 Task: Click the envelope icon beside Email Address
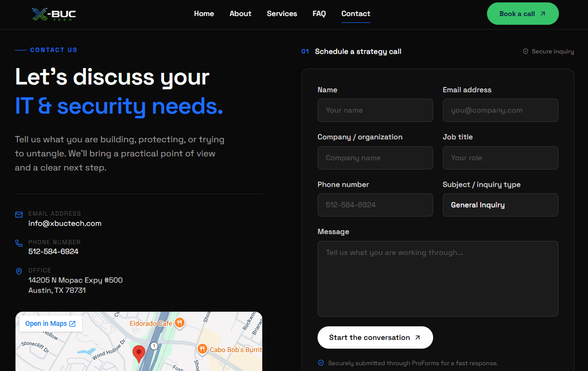tap(19, 215)
